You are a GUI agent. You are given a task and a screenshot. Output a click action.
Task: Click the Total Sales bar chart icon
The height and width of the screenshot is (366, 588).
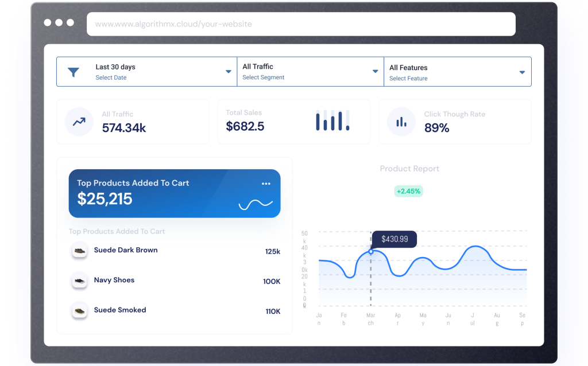[x=332, y=120]
